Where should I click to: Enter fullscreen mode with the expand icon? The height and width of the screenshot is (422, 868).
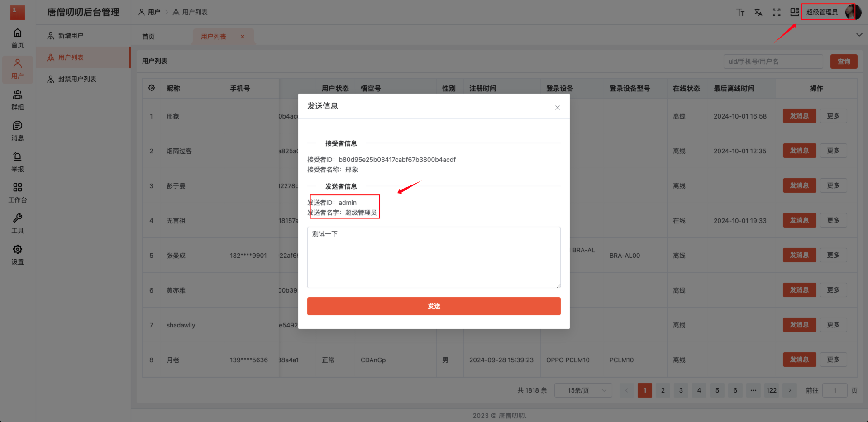pyautogui.click(x=776, y=12)
